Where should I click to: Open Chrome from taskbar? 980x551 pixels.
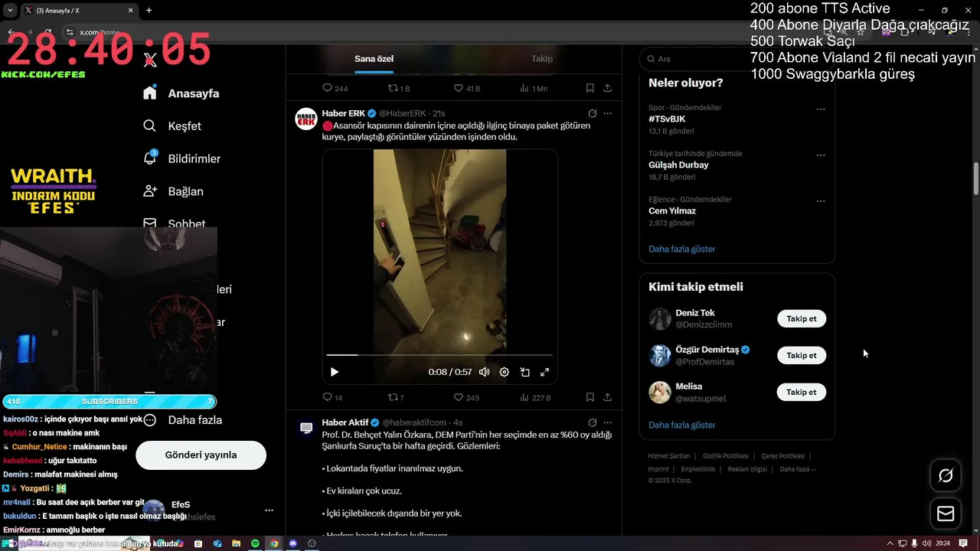coord(274,543)
